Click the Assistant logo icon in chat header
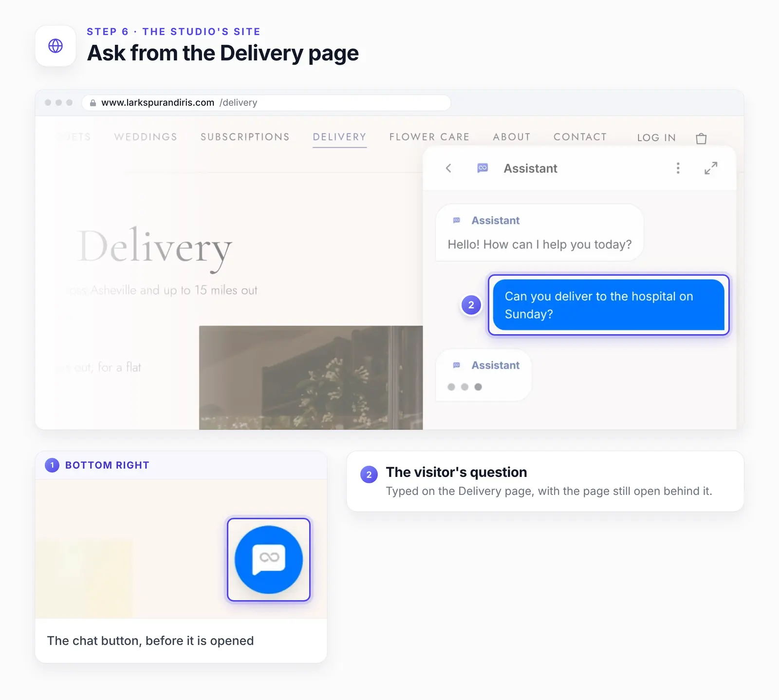Image resolution: width=779 pixels, height=700 pixels. [482, 168]
